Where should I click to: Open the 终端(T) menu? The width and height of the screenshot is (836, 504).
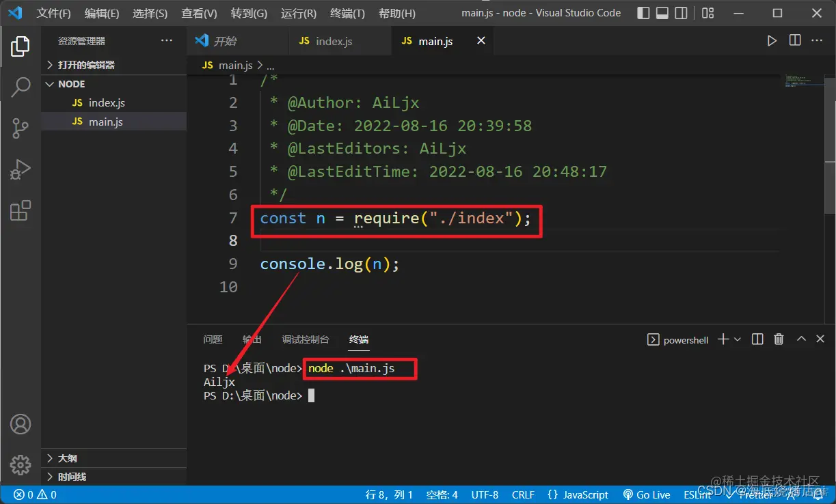tap(347, 13)
